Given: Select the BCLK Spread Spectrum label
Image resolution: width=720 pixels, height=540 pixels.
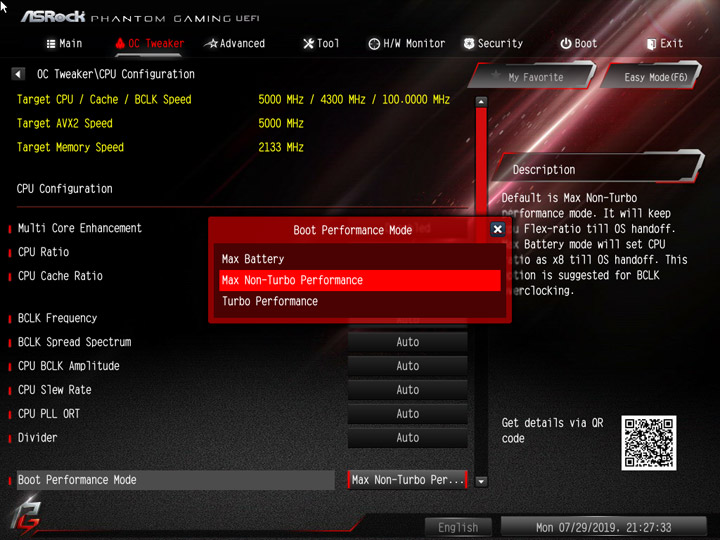Looking at the screenshot, I should 74,342.
